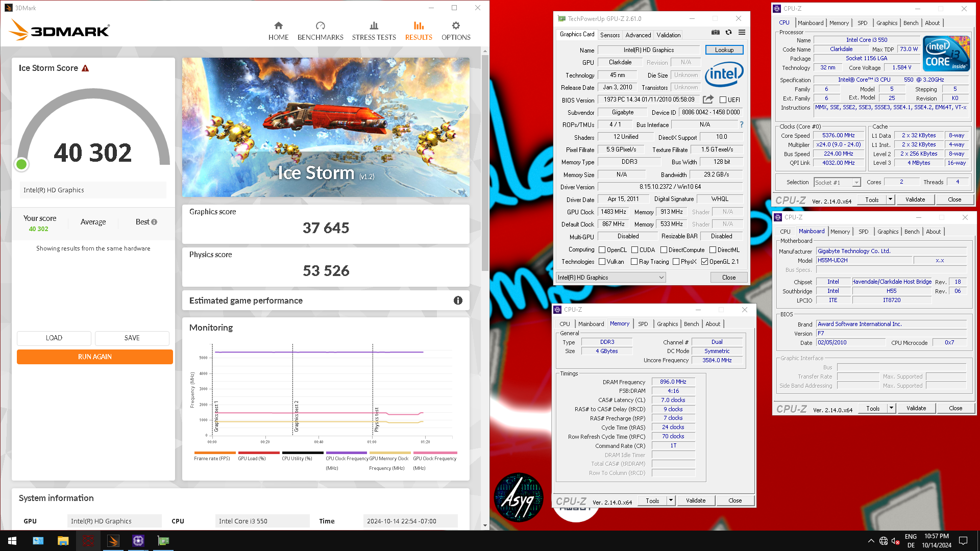Open the notification center icon

963,541
